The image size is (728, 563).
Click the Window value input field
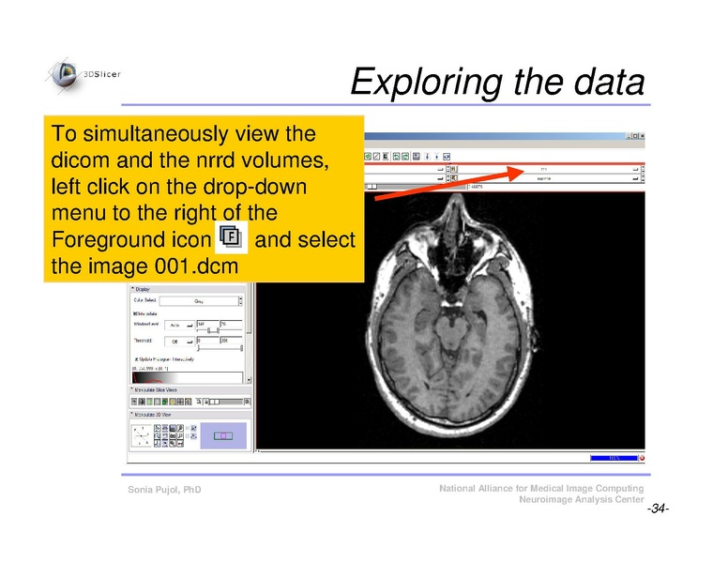[x=208, y=324]
